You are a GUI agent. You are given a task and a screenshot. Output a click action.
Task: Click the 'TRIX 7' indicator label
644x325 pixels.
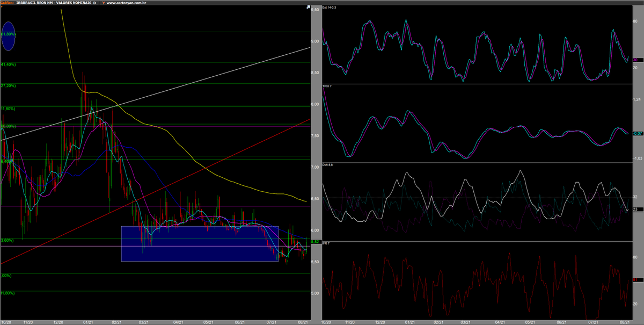(x=327, y=86)
